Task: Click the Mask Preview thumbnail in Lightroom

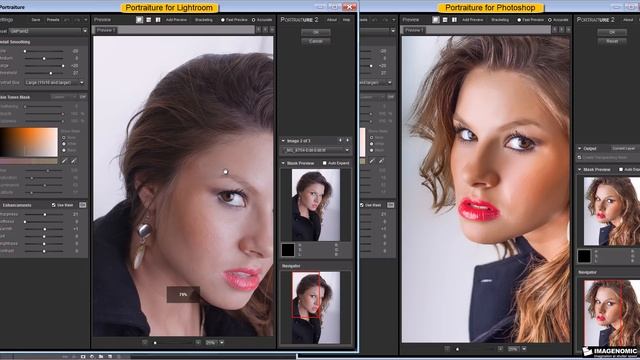Action: click(x=316, y=205)
